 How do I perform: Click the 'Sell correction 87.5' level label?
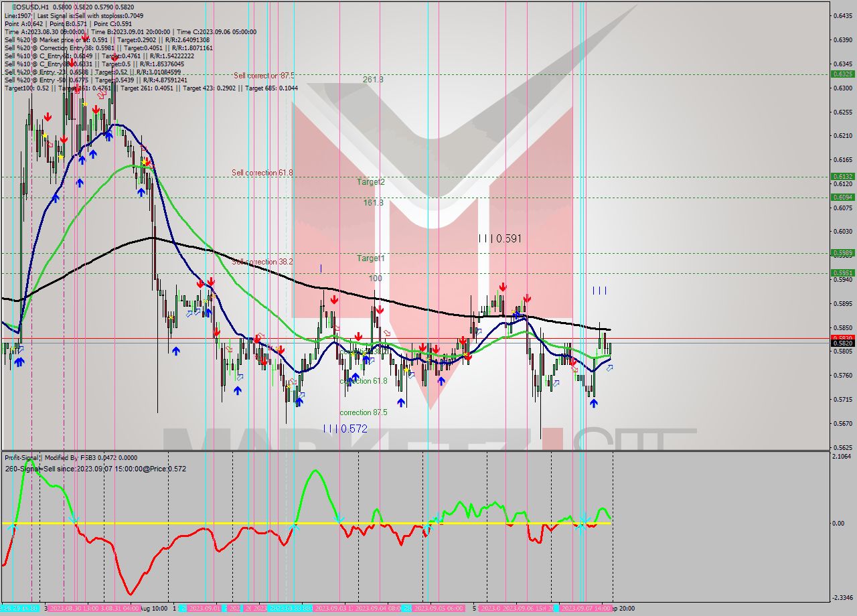click(264, 76)
